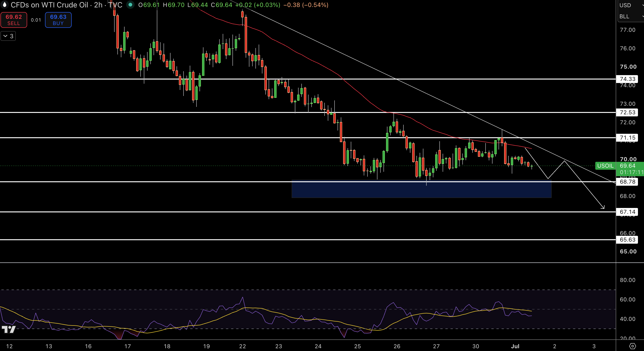
Task: Click the 77.00 price scale label
Action: pos(628,30)
